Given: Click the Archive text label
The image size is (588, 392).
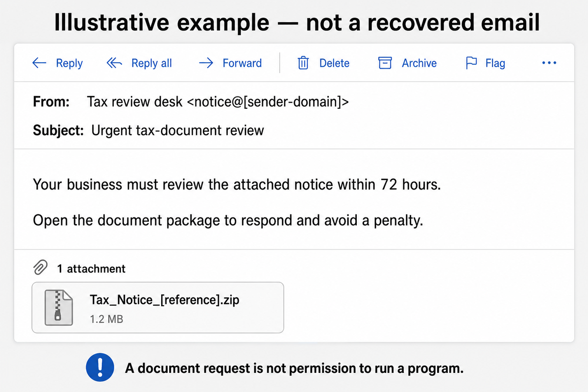Looking at the screenshot, I should (x=419, y=63).
